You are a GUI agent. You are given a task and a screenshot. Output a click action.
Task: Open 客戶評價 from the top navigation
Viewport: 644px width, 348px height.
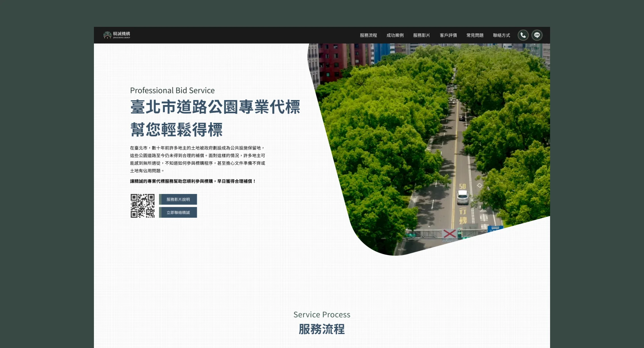[x=448, y=35]
